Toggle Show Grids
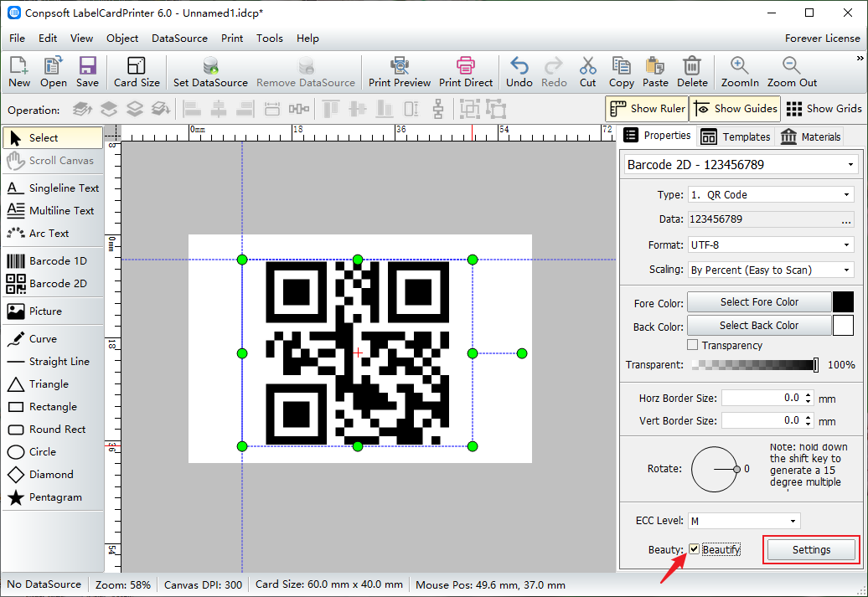Screen dimensions: 868x597 pos(824,109)
